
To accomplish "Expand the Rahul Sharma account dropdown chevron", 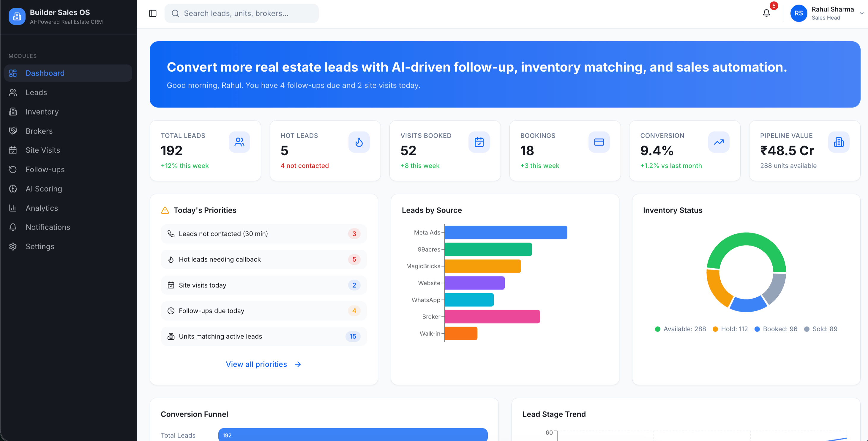I will tap(861, 13).
